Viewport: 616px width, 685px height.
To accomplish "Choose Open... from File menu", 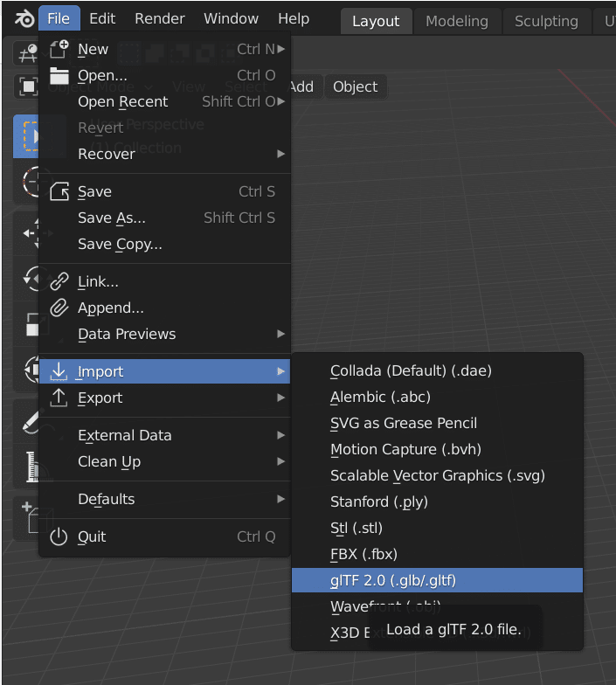I will click(164, 75).
